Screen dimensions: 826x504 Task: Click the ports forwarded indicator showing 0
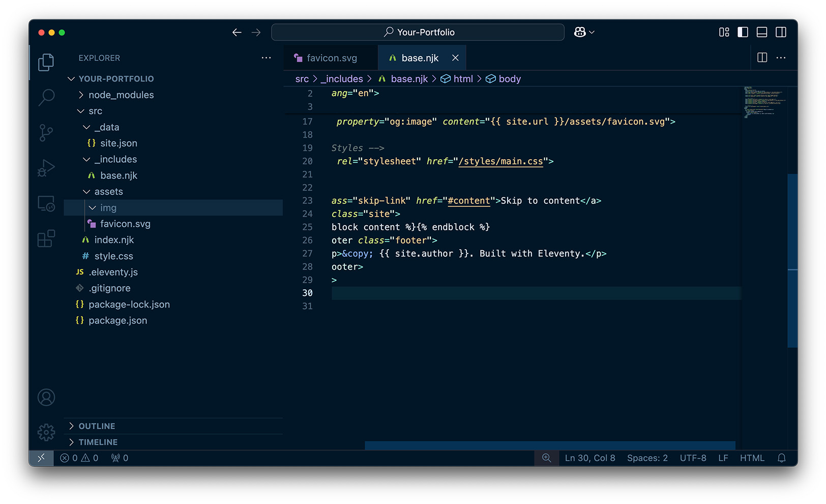[x=120, y=458]
